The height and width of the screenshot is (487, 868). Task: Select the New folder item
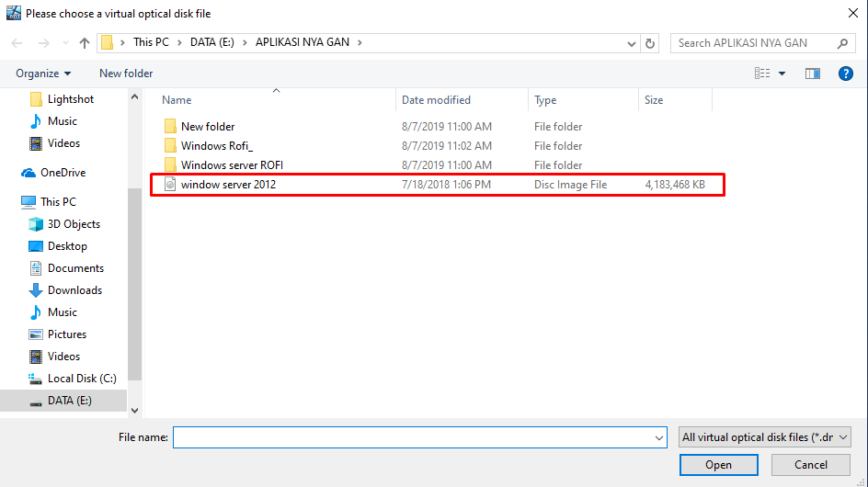click(208, 127)
